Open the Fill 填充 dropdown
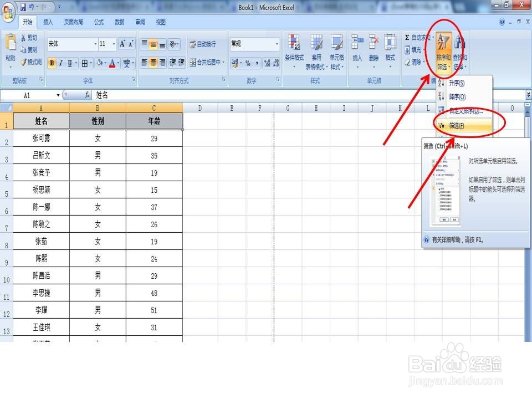Viewport: 532px width, 399px height. 415,50
